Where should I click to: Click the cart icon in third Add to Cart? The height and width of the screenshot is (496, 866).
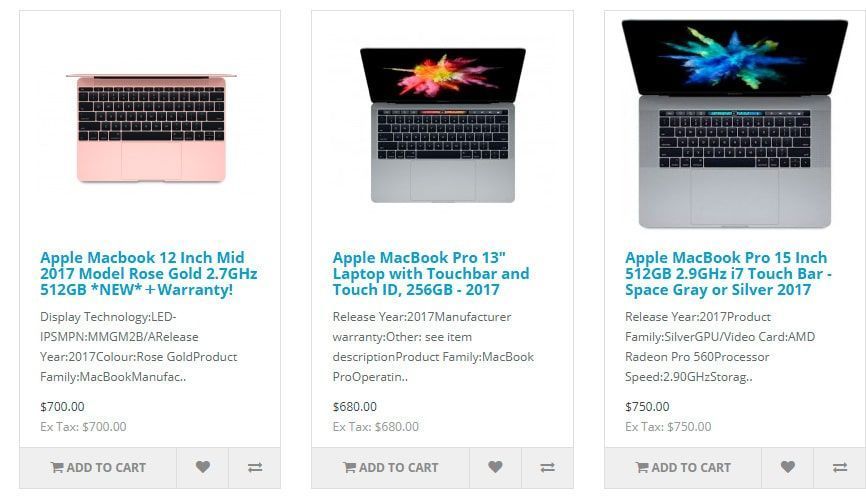tap(642, 468)
